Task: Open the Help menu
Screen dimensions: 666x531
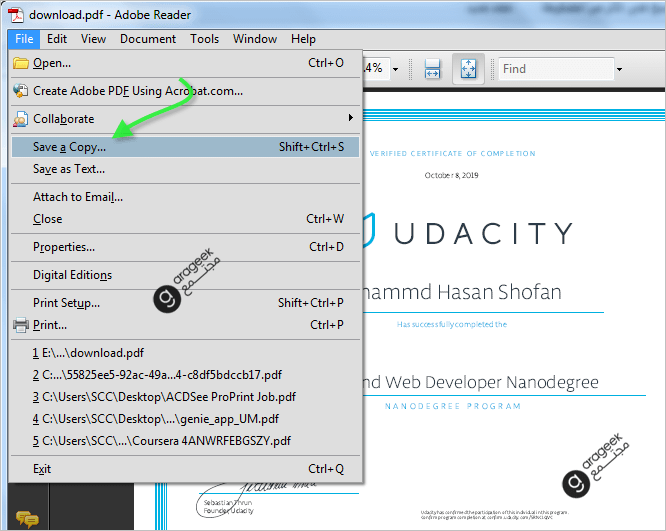Action: pyautogui.click(x=303, y=39)
